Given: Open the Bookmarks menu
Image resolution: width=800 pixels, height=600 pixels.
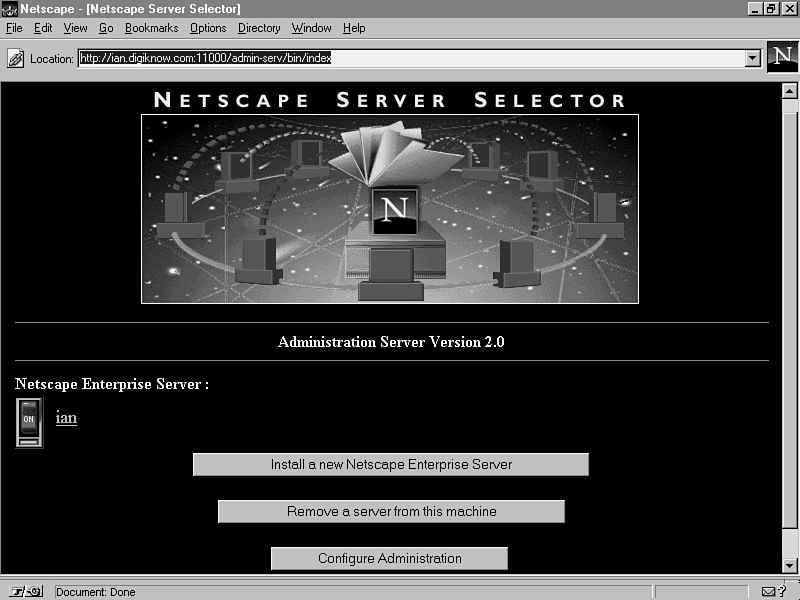Looking at the screenshot, I should (x=152, y=28).
